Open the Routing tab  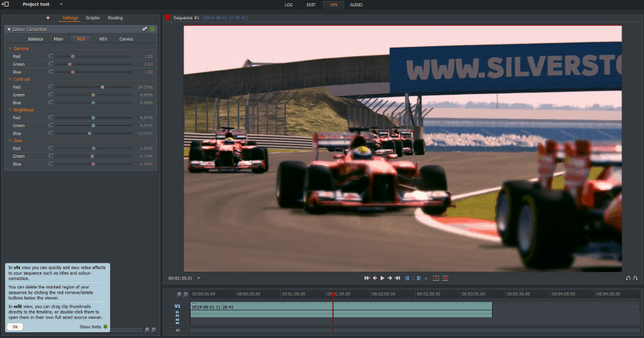[115, 17]
